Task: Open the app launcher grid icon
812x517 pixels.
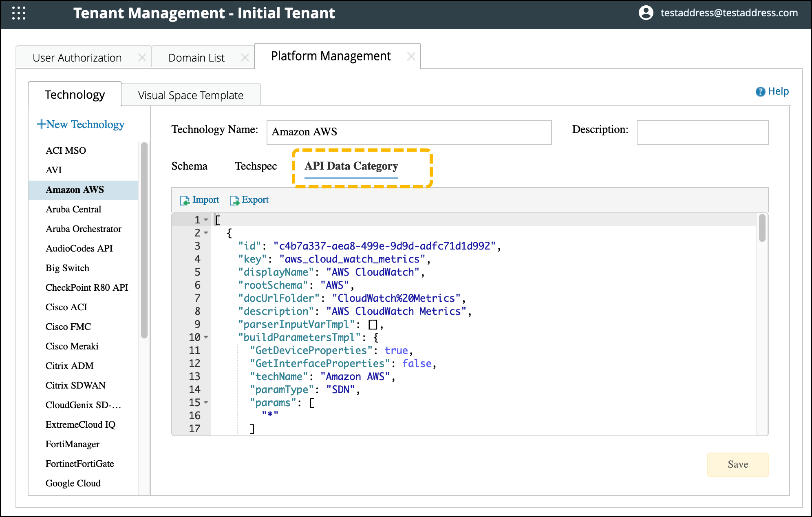Action: (x=19, y=13)
